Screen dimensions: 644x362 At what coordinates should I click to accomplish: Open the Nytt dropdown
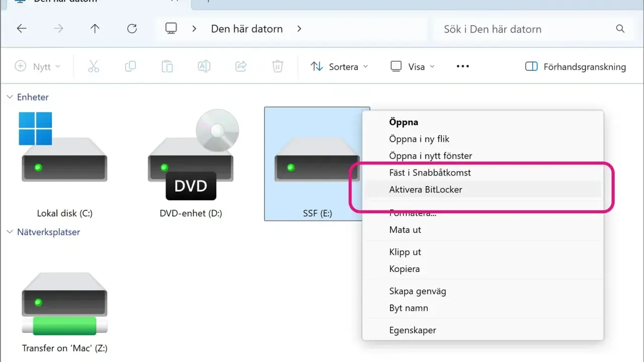[x=38, y=66]
